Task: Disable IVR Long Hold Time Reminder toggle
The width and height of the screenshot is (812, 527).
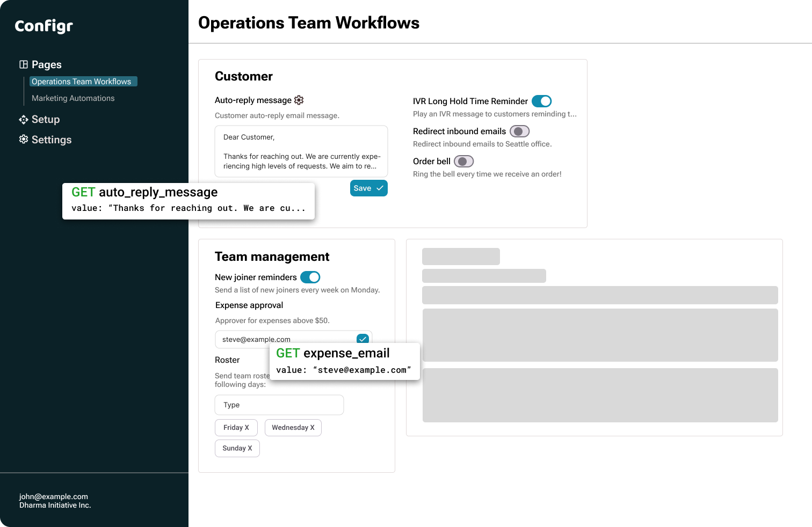Action: (542, 101)
